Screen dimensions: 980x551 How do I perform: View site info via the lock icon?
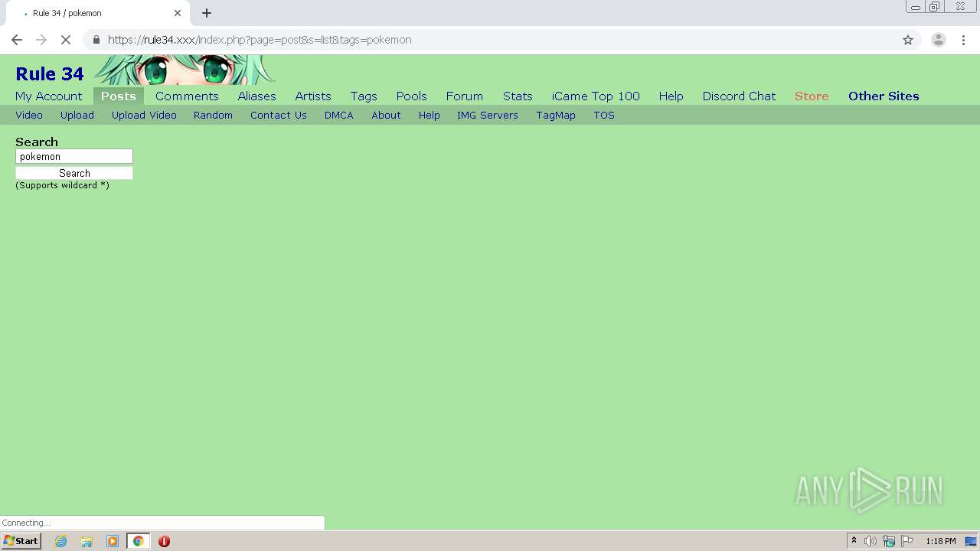click(x=96, y=40)
